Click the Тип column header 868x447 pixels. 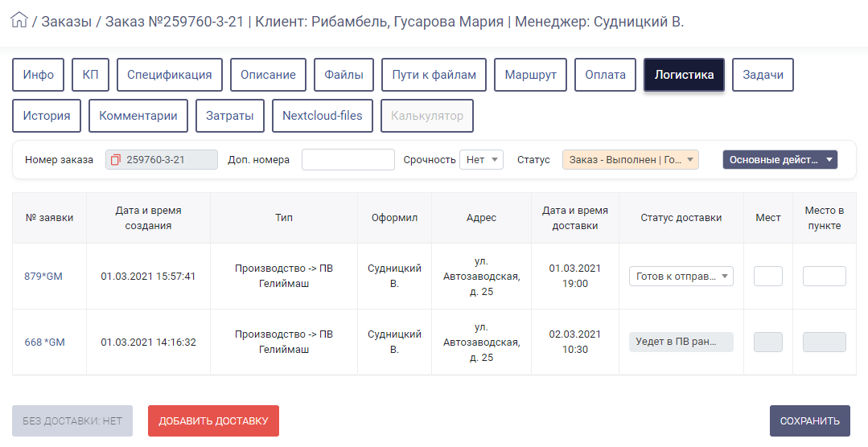coord(284,218)
